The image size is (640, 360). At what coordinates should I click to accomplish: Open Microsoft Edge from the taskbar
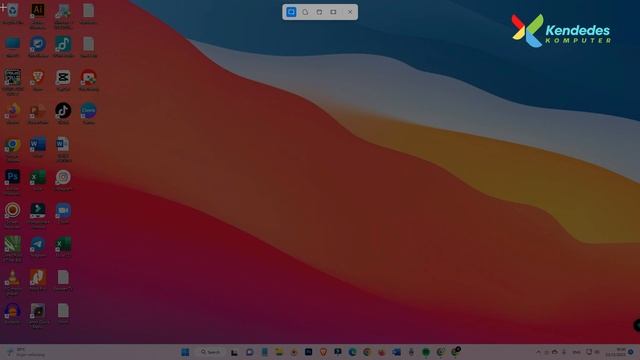(x=352, y=352)
